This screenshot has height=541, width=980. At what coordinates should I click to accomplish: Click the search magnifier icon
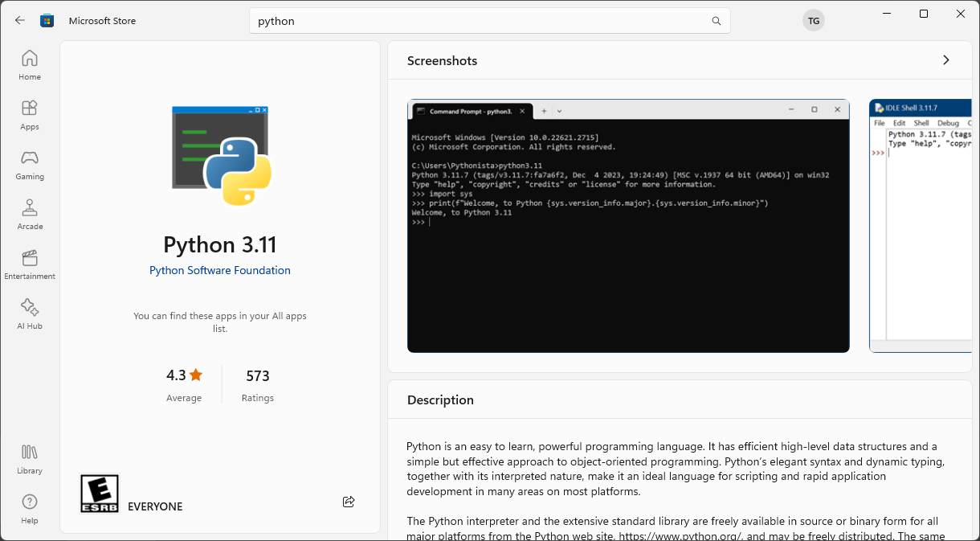[717, 21]
